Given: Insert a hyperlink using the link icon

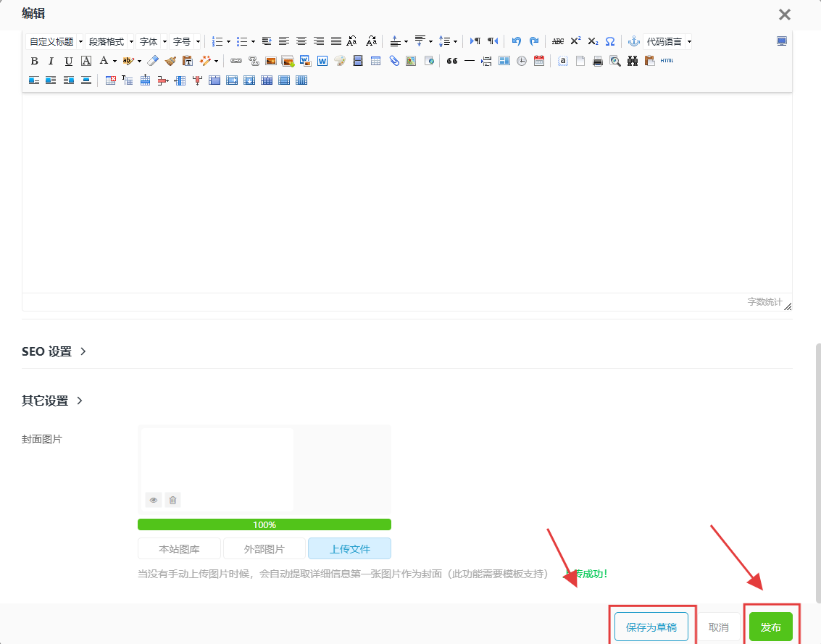Looking at the screenshot, I should point(236,62).
